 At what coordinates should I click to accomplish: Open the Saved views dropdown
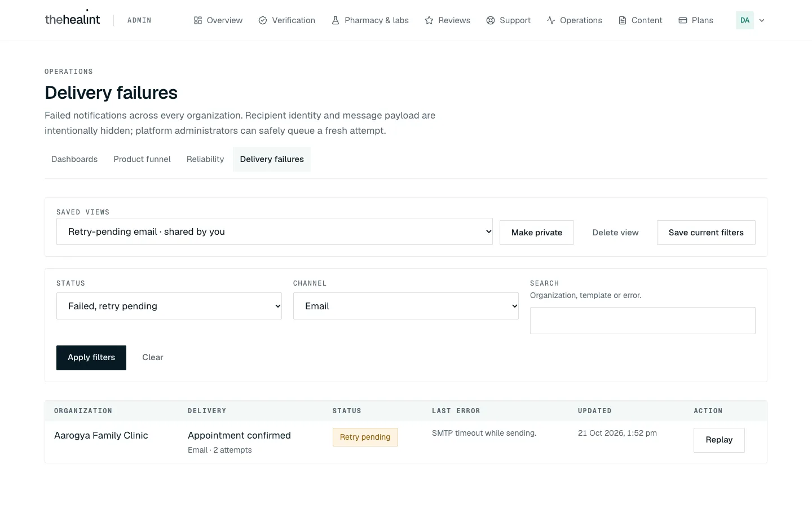pyautogui.click(x=275, y=231)
